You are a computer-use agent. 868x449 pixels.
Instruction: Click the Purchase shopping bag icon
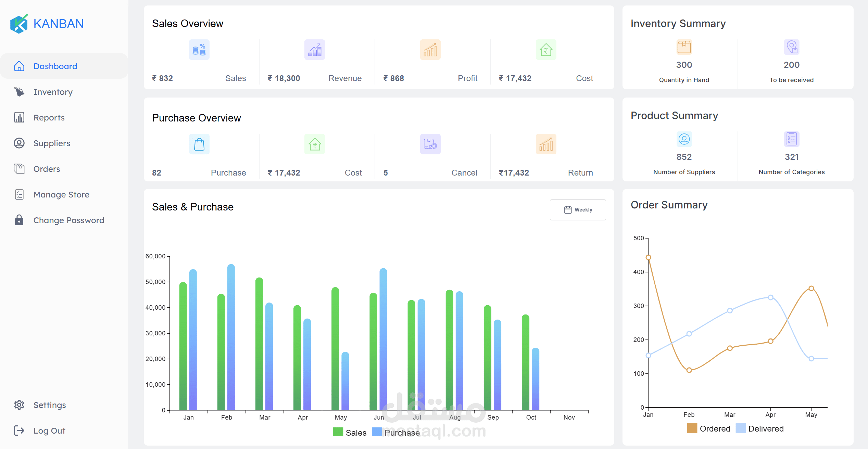pyautogui.click(x=199, y=144)
